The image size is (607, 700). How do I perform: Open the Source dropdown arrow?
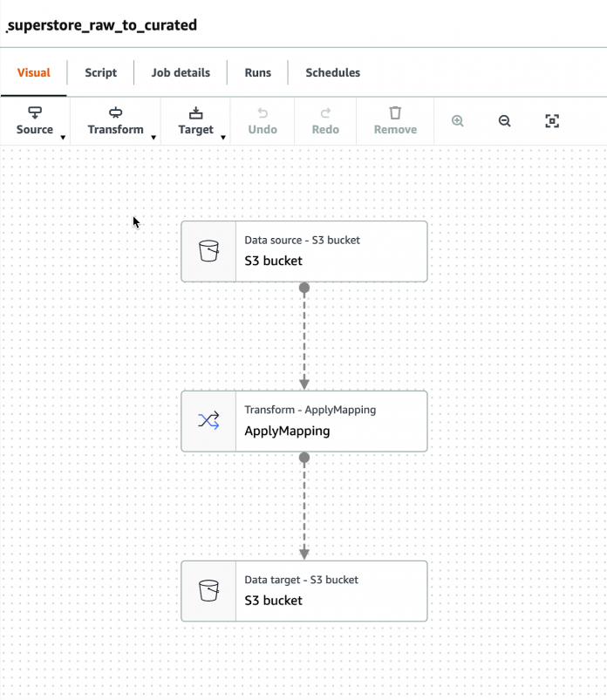tap(61, 136)
